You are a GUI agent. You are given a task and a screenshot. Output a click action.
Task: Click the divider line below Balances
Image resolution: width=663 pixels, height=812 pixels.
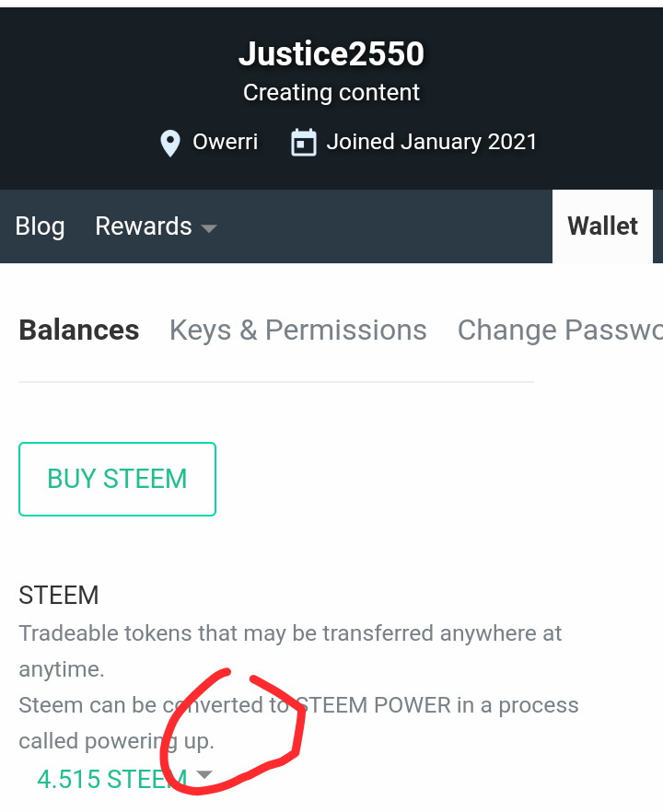pos(276,381)
